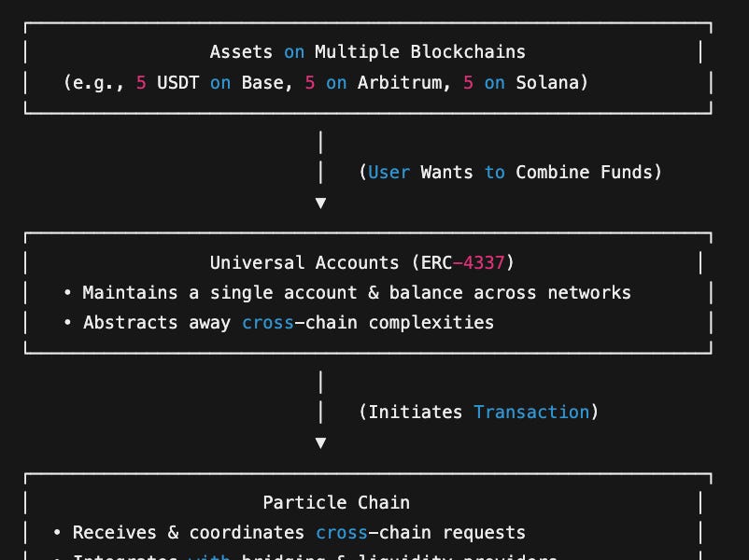Click the bullet dot before 'Abstracts'

tap(68, 322)
